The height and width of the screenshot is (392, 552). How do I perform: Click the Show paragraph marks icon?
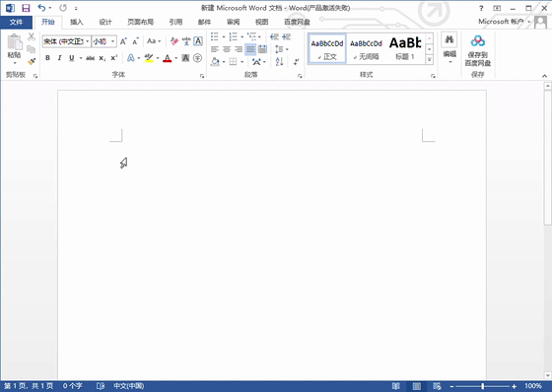pos(296,62)
